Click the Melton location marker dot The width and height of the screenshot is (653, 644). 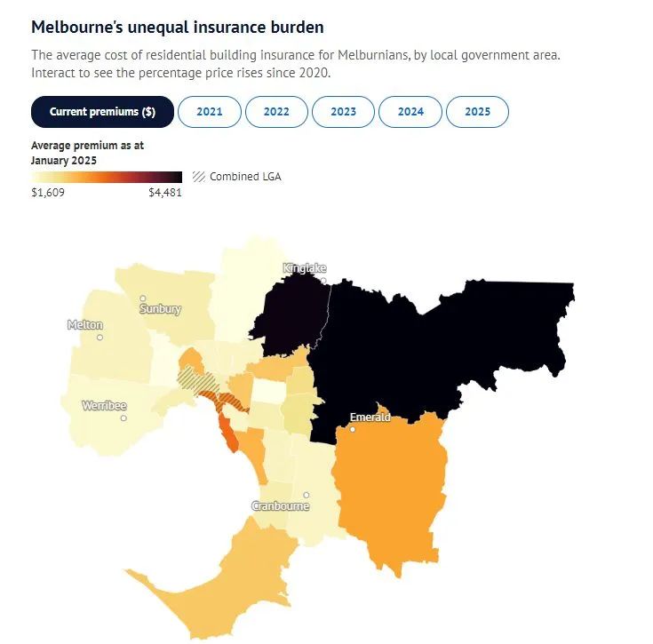[100, 338]
